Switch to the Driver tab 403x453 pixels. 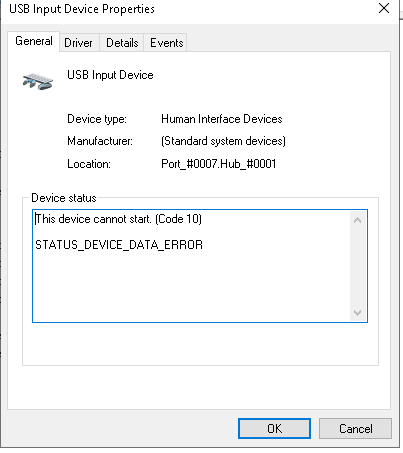click(78, 43)
